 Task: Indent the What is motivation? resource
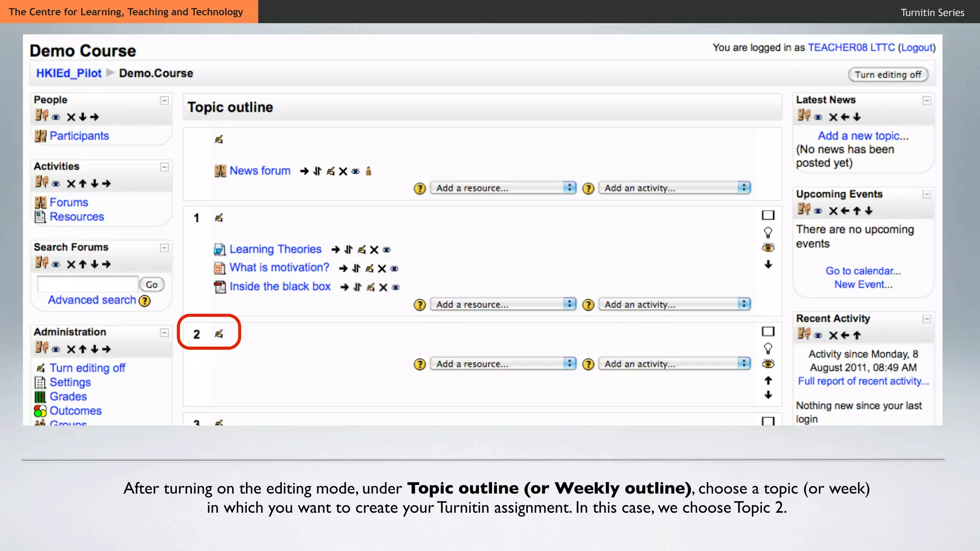343,268
